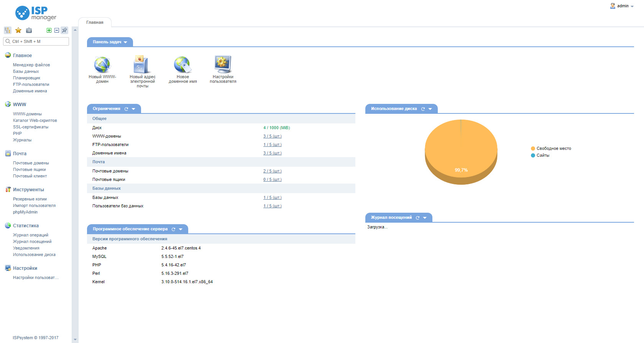This screenshot has width=644, height=343.
Task: Open Настройки пользователя task panel icon
Action: [223, 64]
